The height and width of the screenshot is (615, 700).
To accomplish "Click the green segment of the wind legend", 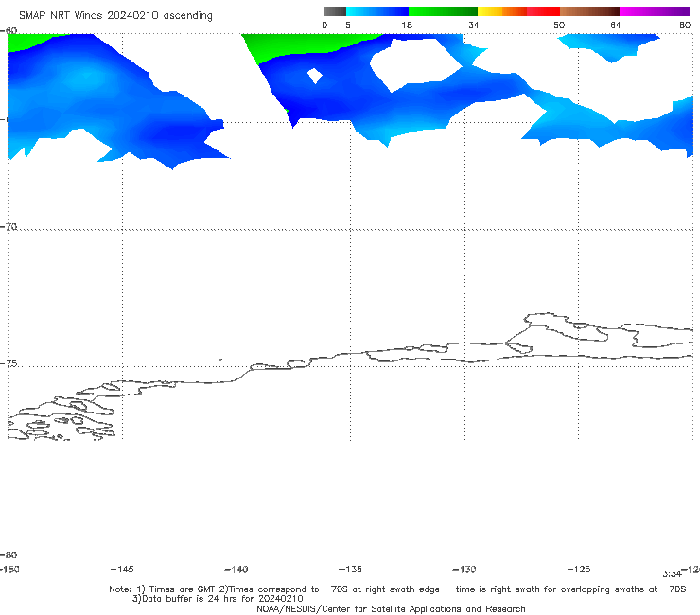I will [x=443, y=11].
